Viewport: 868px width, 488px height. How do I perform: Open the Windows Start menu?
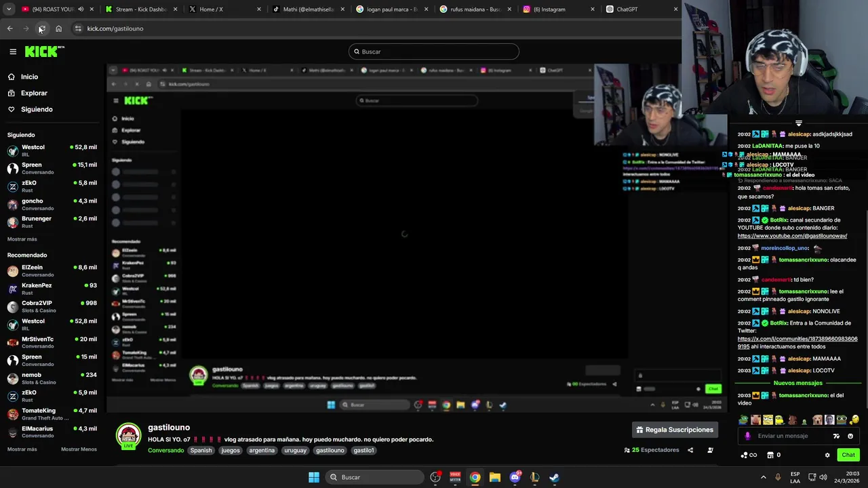pyautogui.click(x=314, y=477)
